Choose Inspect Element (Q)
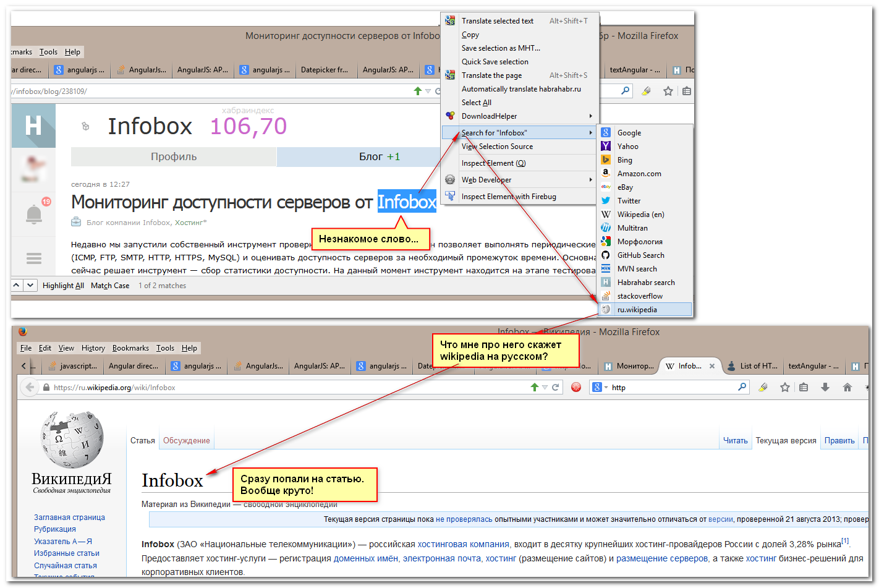Image resolution: width=879 pixels, height=588 pixels. point(520,163)
